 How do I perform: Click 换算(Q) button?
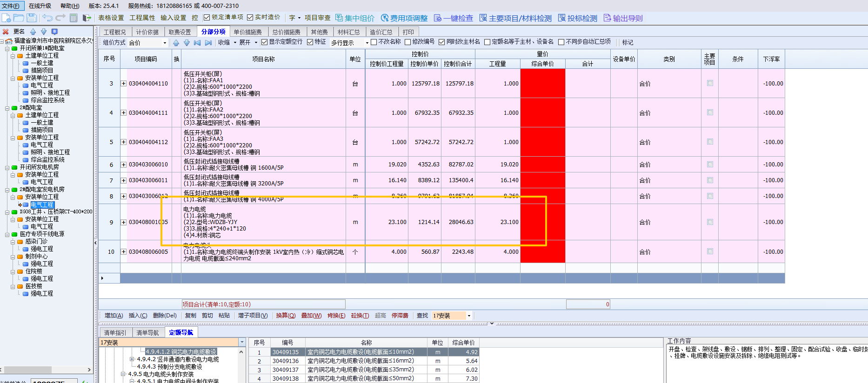click(286, 316)
